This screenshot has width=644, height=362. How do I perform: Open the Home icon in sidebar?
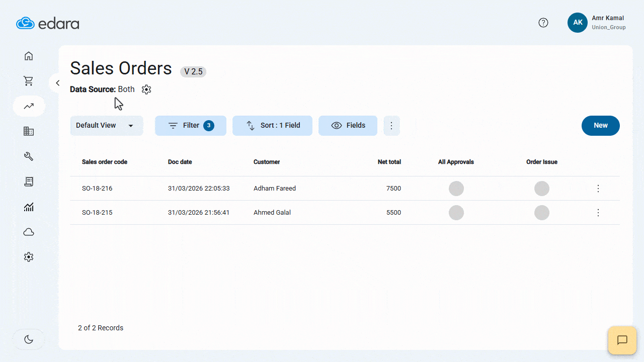pyautogui.click(x=29, y=56)
